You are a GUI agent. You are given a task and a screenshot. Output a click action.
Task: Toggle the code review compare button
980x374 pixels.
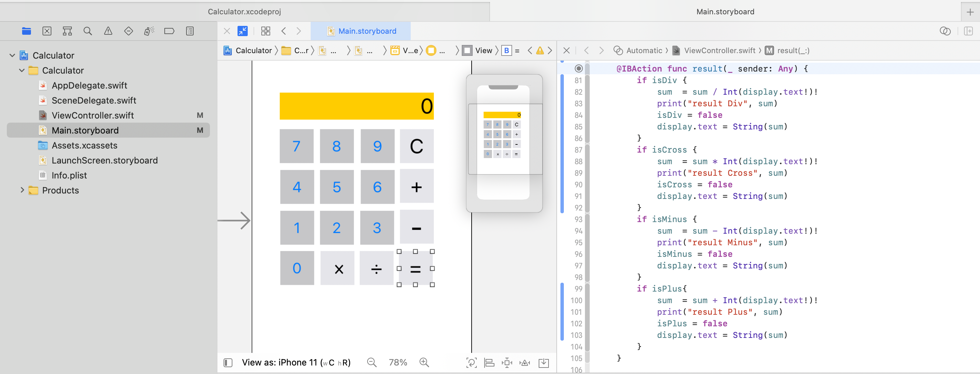[945, 31]
